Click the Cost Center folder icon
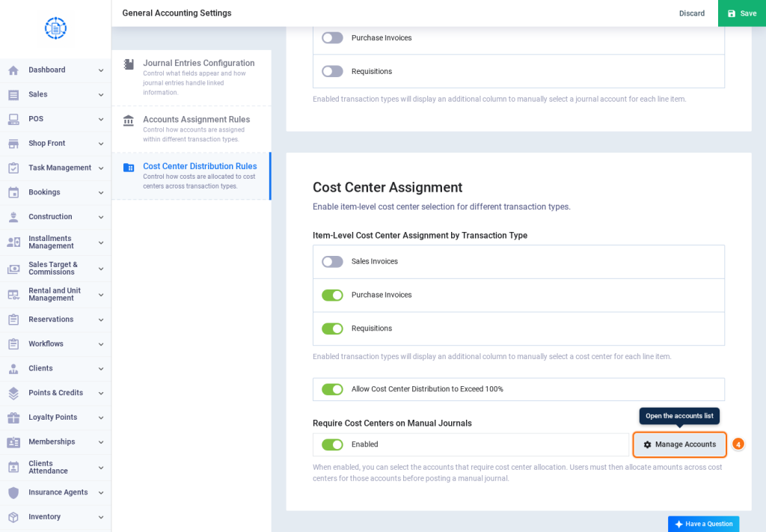The height and width of the screenshot is (532, 766). [x=129, y=168]
